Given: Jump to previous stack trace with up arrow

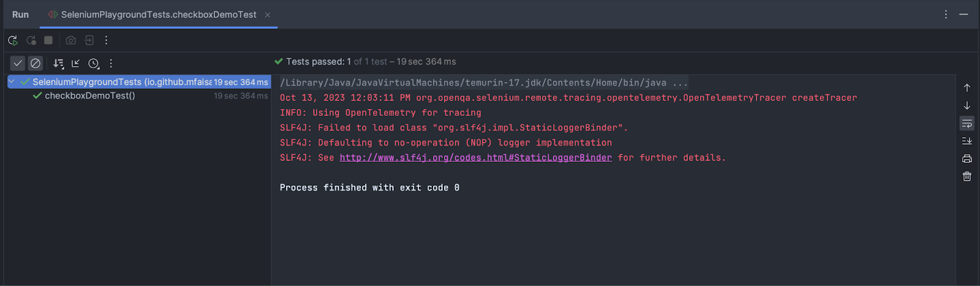Looking at the screenshot, I should (967, 88).
